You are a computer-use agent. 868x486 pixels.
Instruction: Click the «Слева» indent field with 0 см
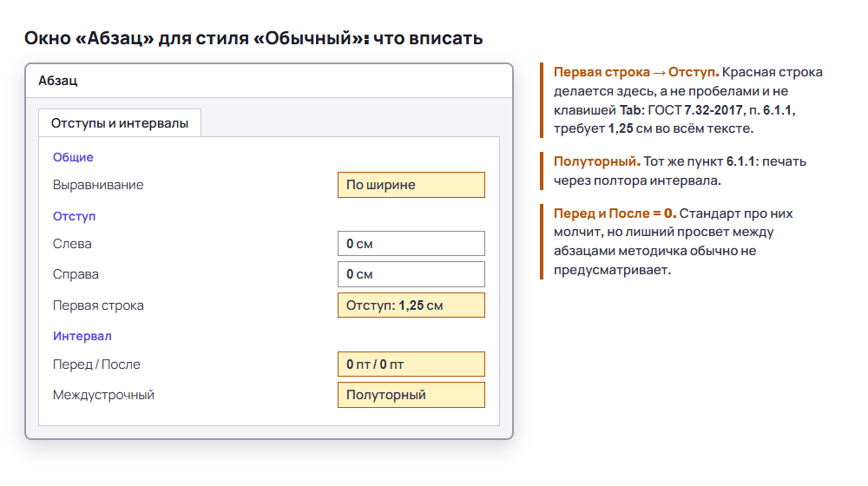[411, 244]
